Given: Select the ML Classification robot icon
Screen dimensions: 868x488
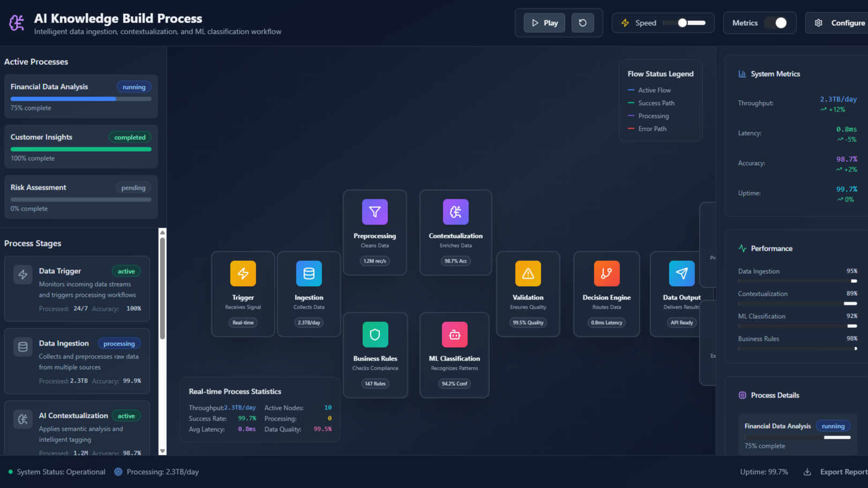Looking at the screenshot, I should (454, 335).
